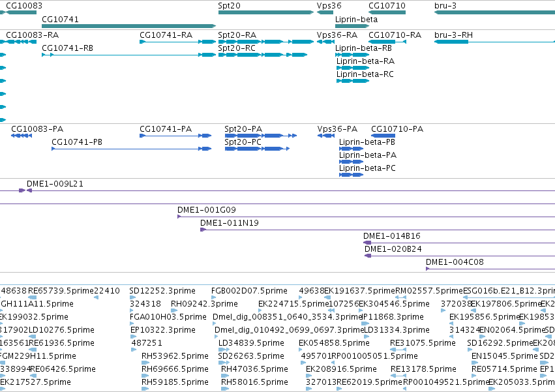Click the Liprin-beta-RC transcript label
The height and width of the screenshot is (392, 555).
(x=365, y=74)
